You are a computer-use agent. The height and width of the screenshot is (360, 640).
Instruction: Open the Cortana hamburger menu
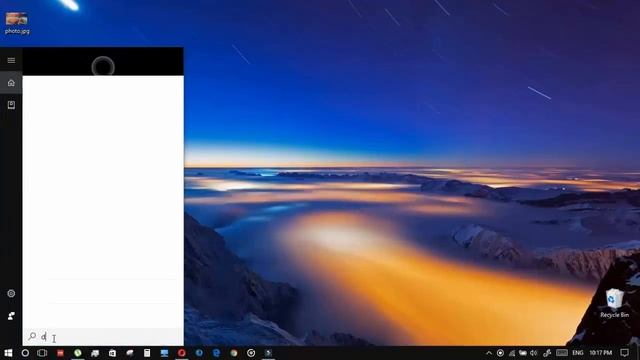[11, 60]
